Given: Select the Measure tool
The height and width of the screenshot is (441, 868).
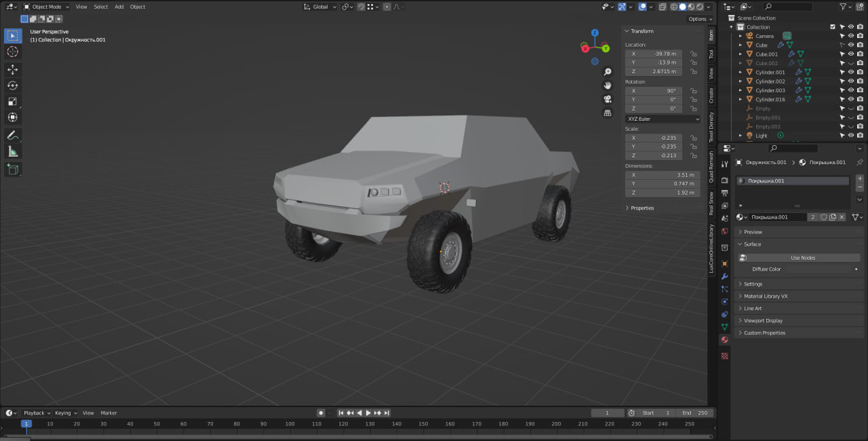Looking at the screenshot, I should coord(13,151).
